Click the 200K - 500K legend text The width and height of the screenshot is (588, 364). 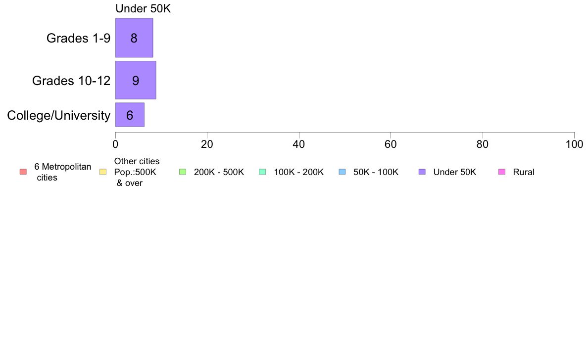219,172
